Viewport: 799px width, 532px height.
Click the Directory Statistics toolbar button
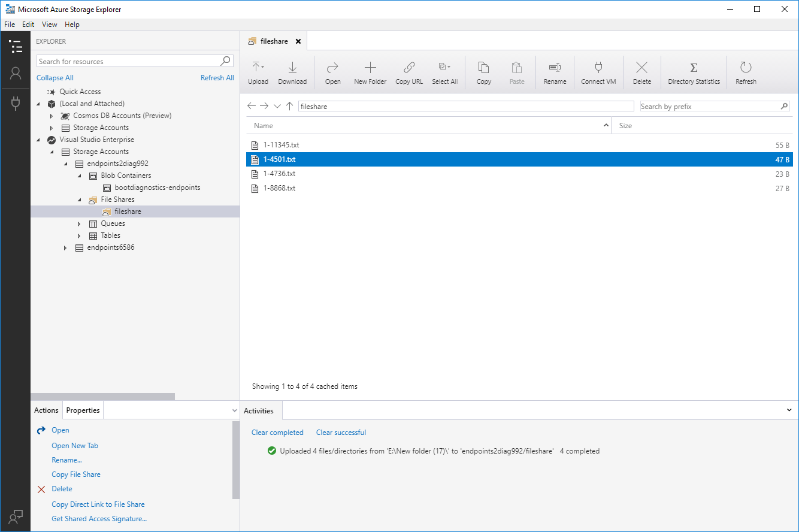(x=694, y=73)
